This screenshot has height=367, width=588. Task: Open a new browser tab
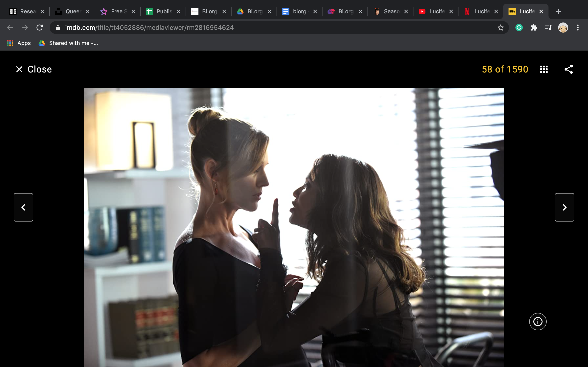pos(558,11)
